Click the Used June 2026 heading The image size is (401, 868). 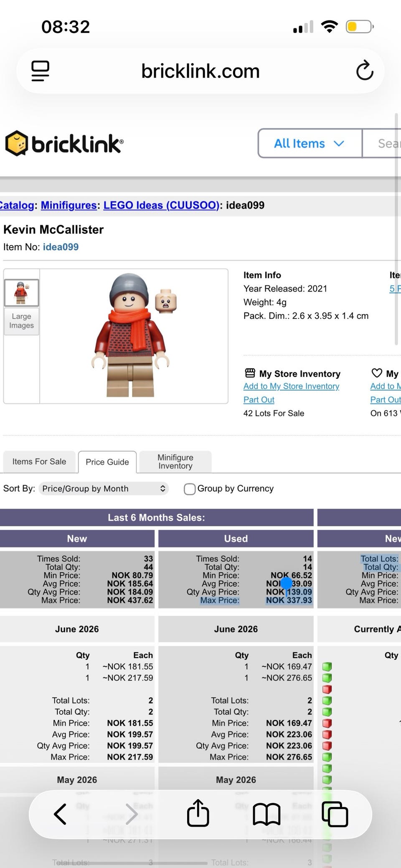click(x=236, y=629)
